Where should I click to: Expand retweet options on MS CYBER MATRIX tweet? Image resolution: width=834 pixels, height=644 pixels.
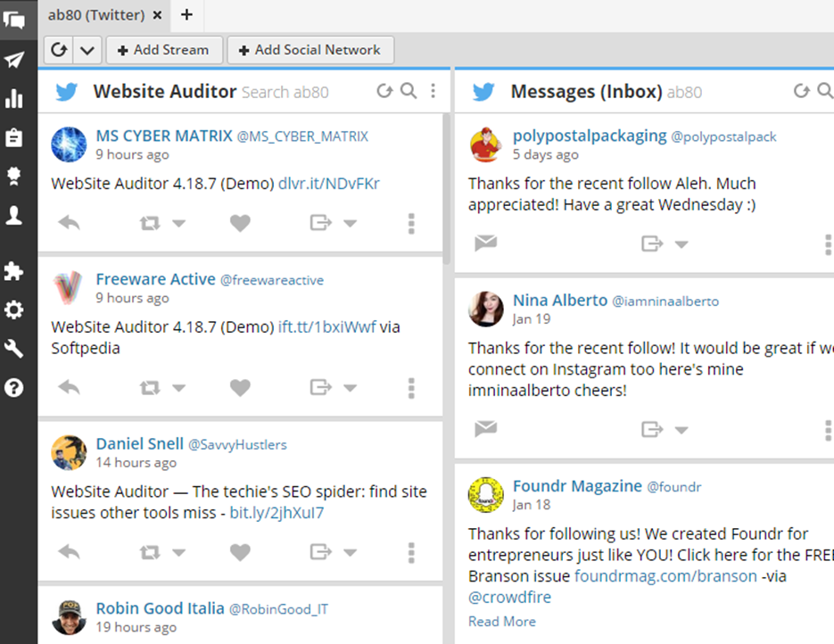pyautogui.click(x=178, y=224)
